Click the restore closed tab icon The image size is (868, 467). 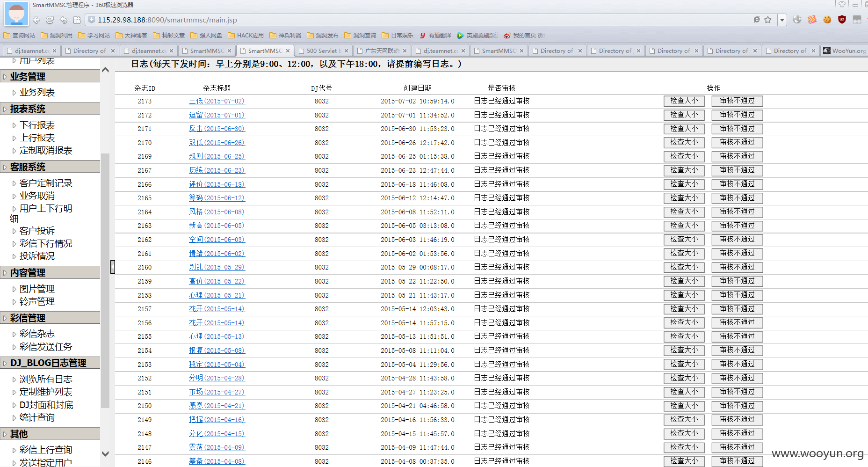64,20
